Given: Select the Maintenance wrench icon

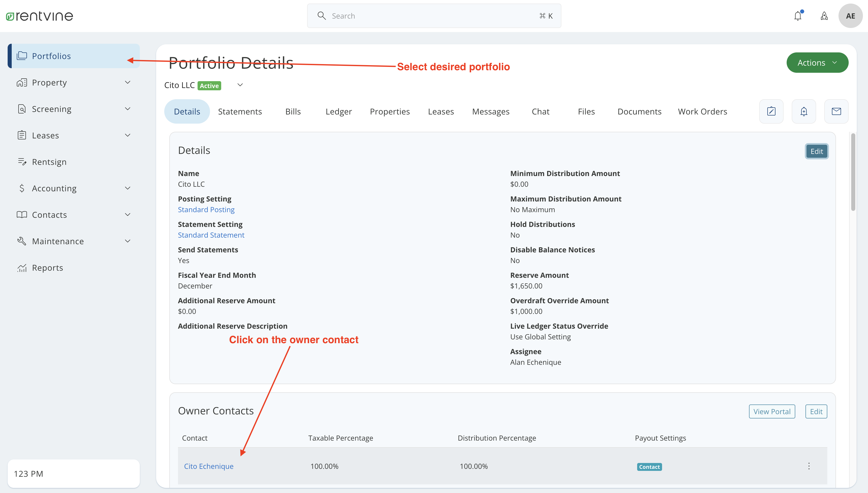Looking at the screenshot, I should pyautogui.click(x=22, y=241).
